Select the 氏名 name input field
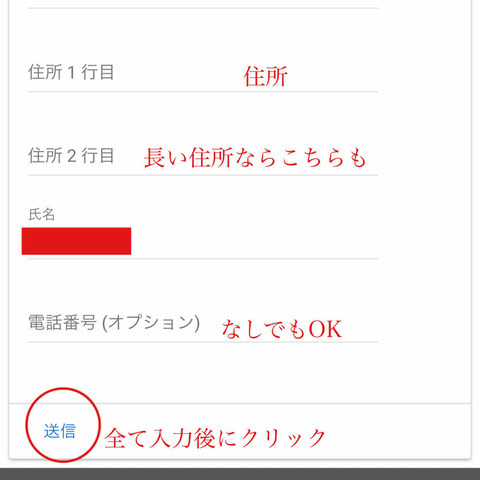 point(203,241)
